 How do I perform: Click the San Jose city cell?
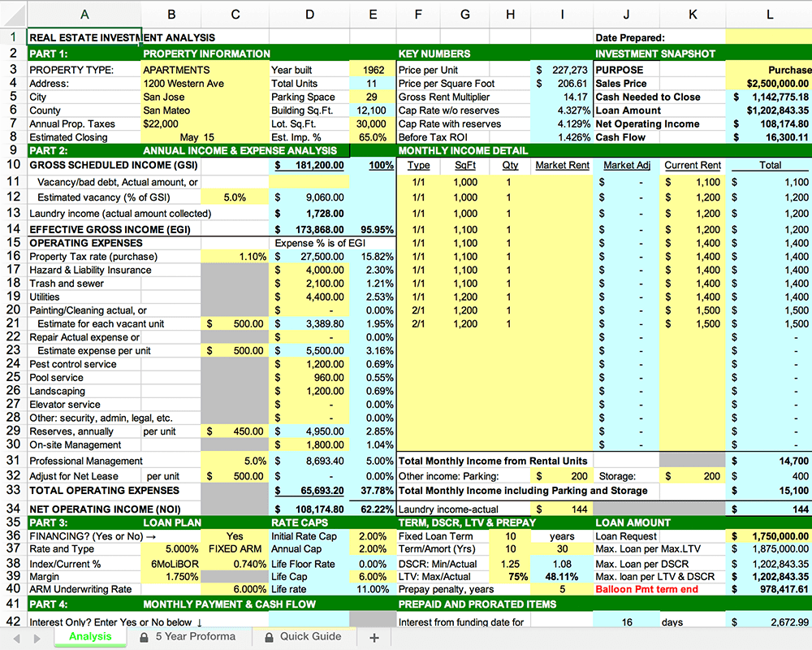point(205,97)
